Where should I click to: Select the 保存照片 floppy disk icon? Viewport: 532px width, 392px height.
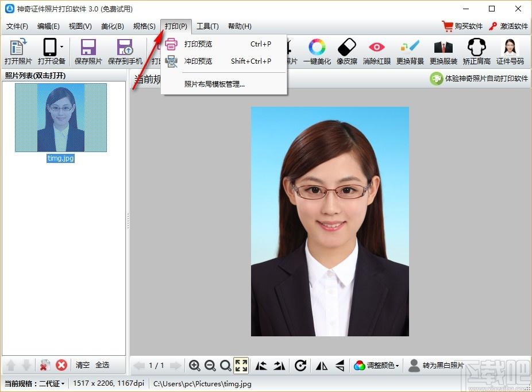[x=88, y=51]
